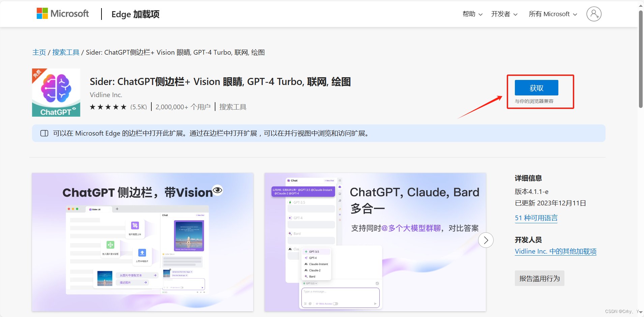Screen dimensions: 644x317
Task: Click the 开发人员 heading
Action: click(528, 240)
